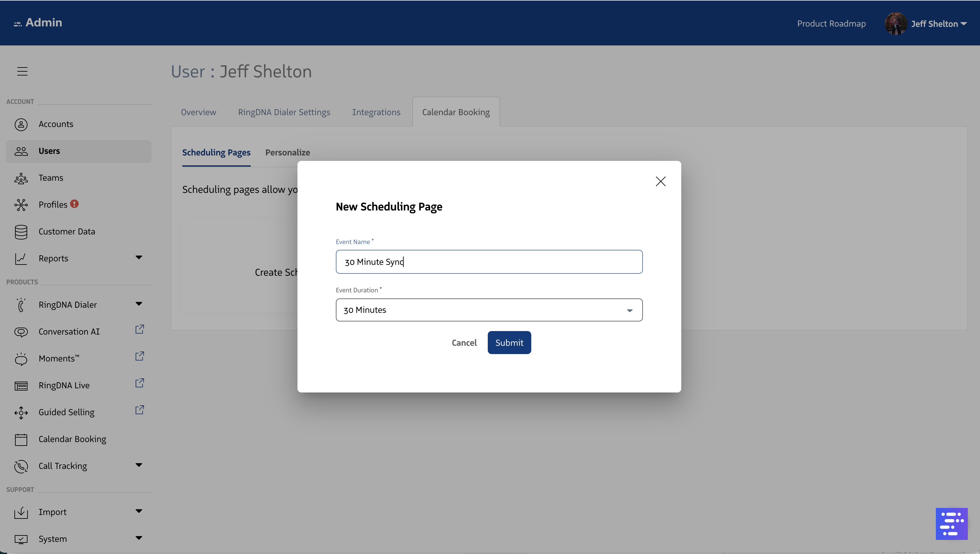Click the Guided Selling external link icon

pos(140,410)
